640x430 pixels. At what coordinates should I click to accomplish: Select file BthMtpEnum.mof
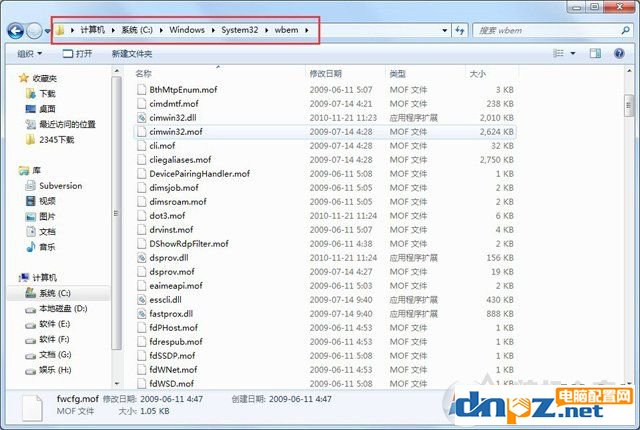183,89
